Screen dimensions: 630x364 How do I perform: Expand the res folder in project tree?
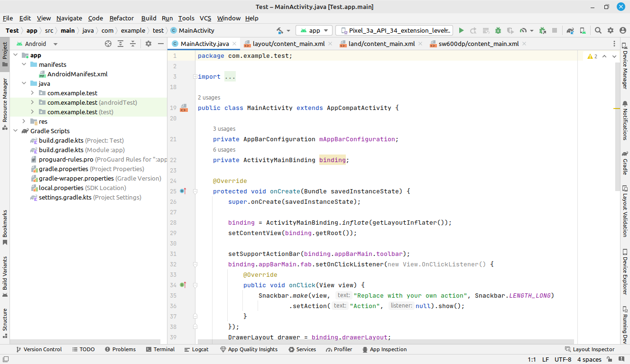24,121
